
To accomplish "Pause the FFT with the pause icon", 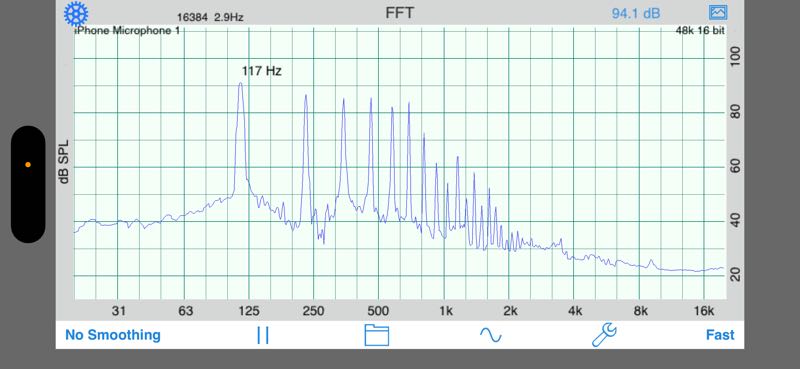I will point(263,335).
